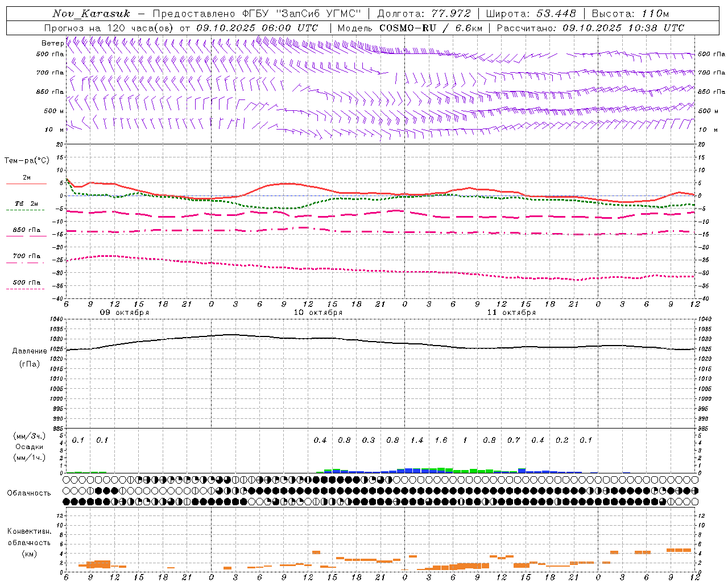
Task: Click the 'Модель COSMO-RU / 6.6км' text
Action: click(410, 28)
